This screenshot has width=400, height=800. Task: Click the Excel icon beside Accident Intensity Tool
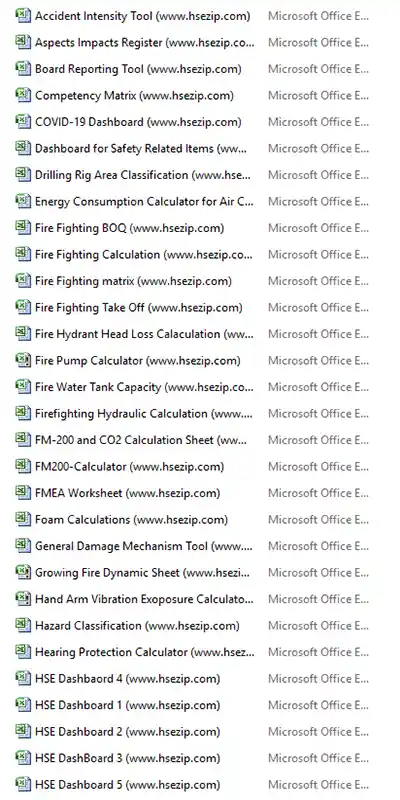coord(23,16)
